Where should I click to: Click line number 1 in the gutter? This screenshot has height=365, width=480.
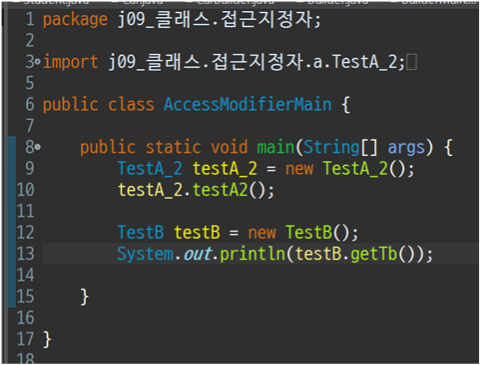(x=30, y=19)
